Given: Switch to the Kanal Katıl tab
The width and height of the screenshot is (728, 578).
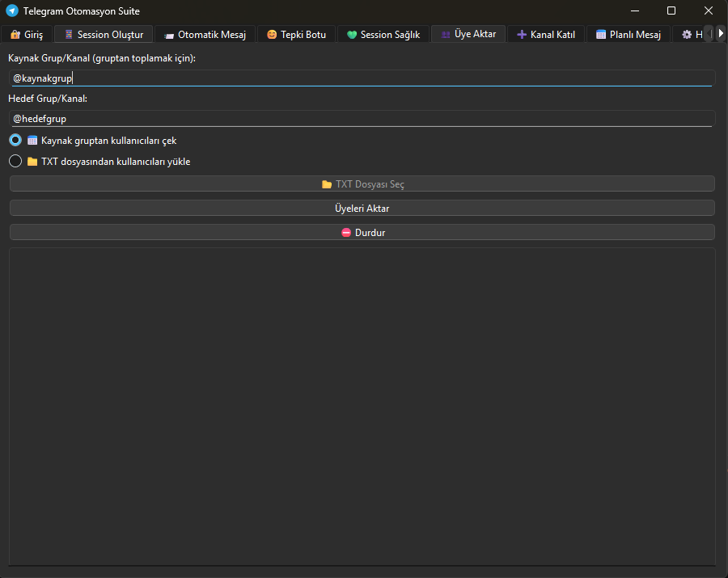Looking at the screenshot, I should 546,34.
